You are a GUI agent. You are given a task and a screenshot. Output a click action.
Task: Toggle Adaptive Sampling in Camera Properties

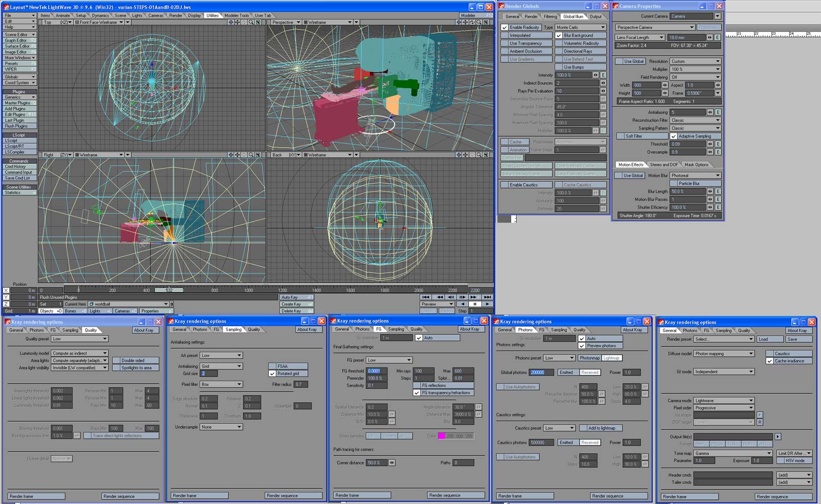673,136
